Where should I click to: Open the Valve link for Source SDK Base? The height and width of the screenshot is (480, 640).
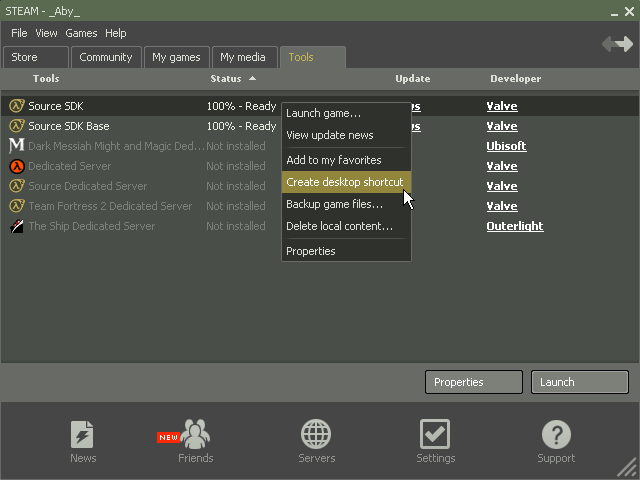502,126
